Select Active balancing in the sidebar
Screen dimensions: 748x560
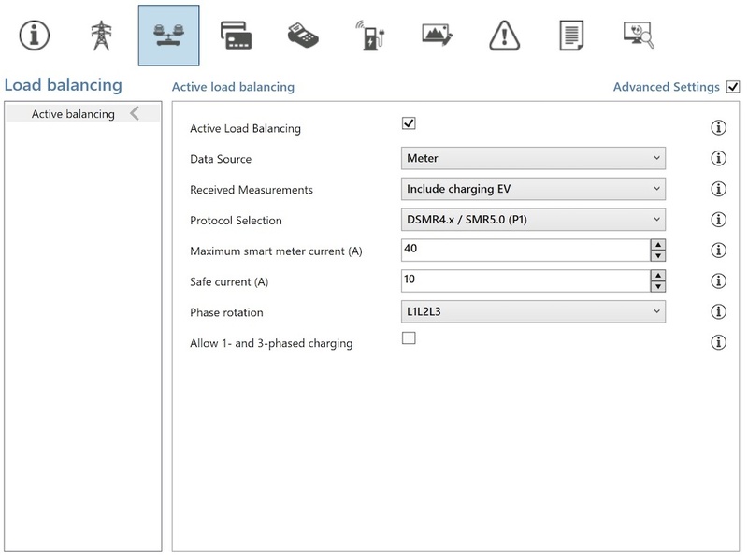[x=73, y=114]
